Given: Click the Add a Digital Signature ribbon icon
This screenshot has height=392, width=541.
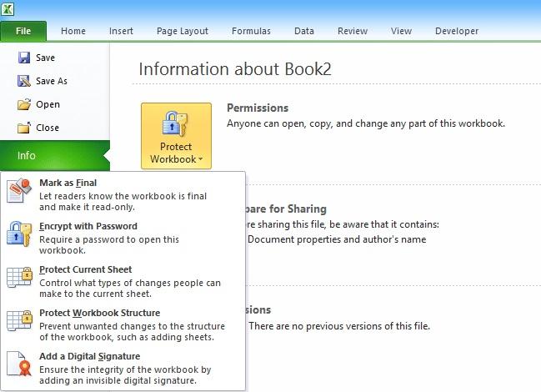Looking at the screenshot, I should click(19, 364).
